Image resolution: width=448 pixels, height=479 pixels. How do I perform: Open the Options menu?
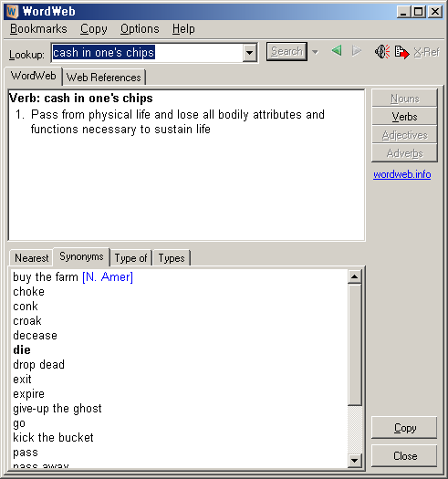[140, 28]
